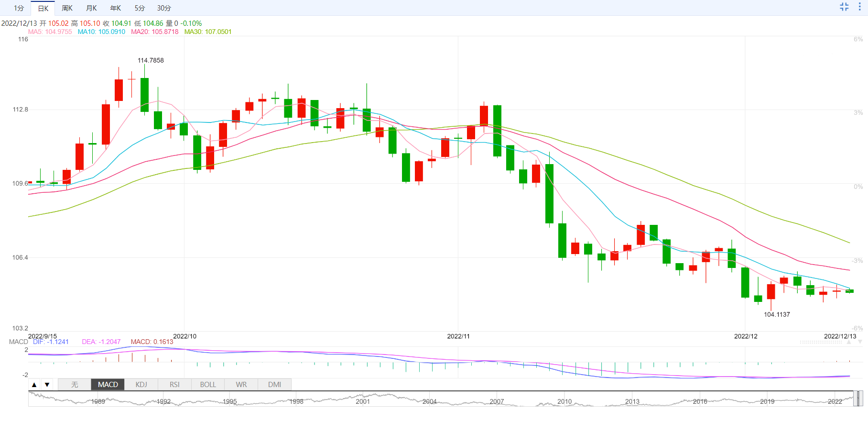This screenshot has height=422, width=868.
Task: Open the 周K weekly chart tab
Action: tap(67, 8)
